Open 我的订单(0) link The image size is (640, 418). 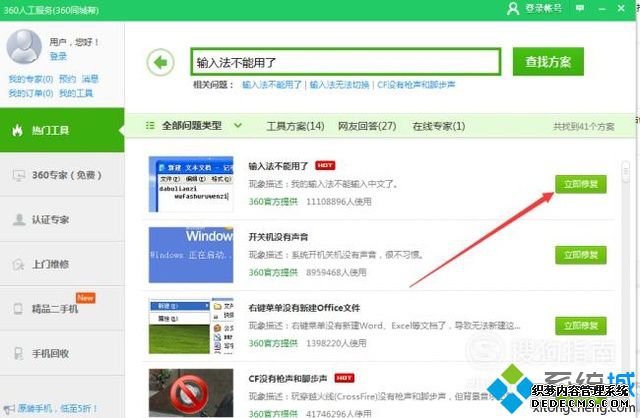pyautogui.click(x=31, y=93)
